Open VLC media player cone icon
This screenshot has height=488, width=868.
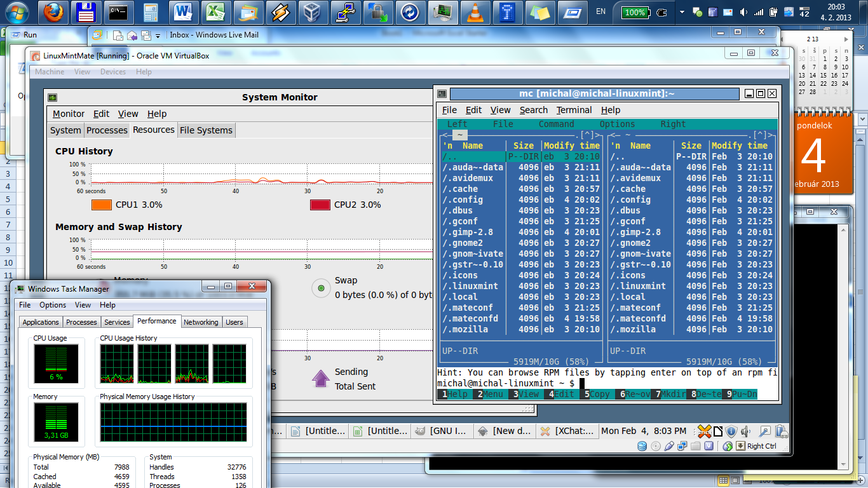(474, 12)
